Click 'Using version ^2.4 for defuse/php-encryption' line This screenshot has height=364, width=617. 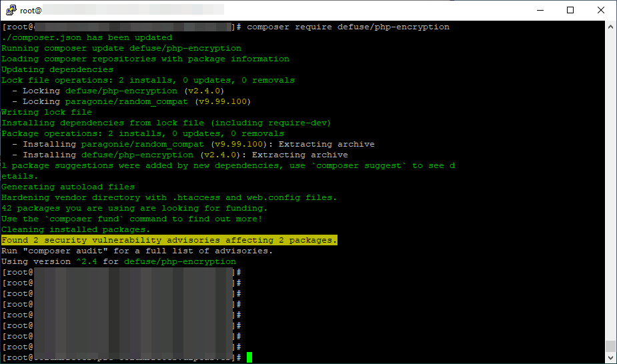pos(119,261)
